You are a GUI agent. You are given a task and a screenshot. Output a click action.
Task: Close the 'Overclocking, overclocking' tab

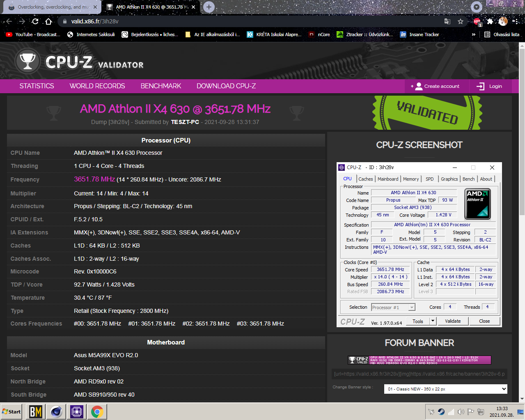[x=95, y=7]
